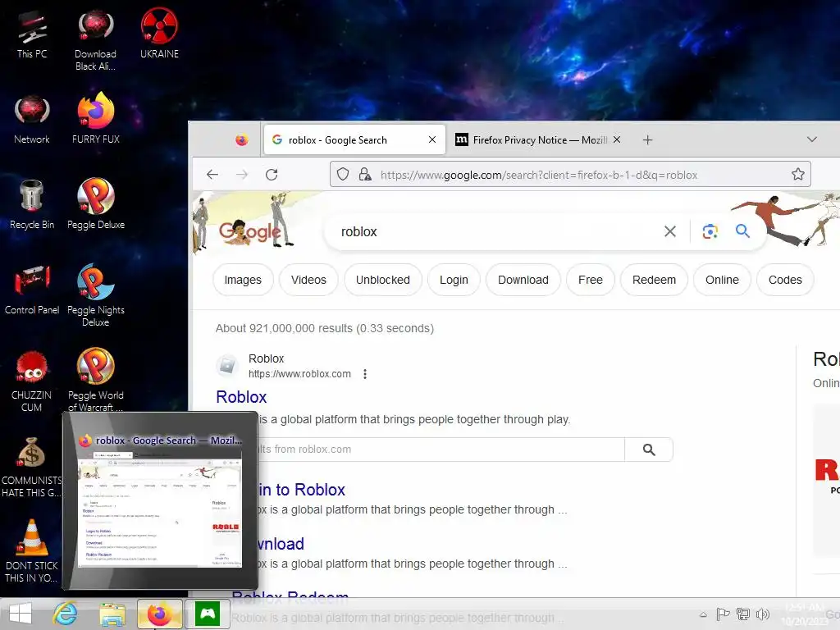840x630 pixels.
Task: Select the Unblocked filter chip
Action: pos(383,280)
